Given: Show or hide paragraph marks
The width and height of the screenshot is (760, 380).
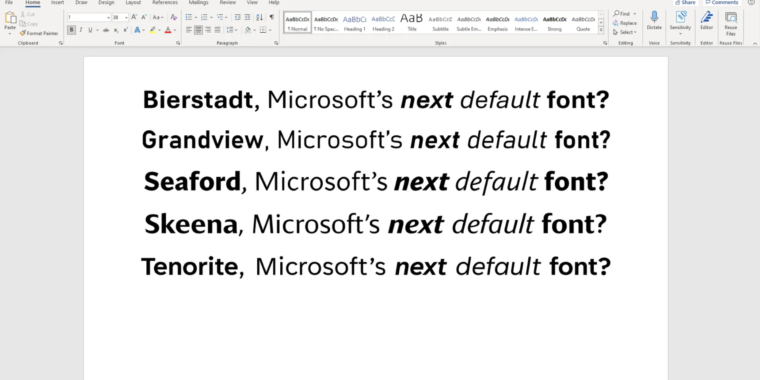Looking at the screenshot, I should point(271,17).
